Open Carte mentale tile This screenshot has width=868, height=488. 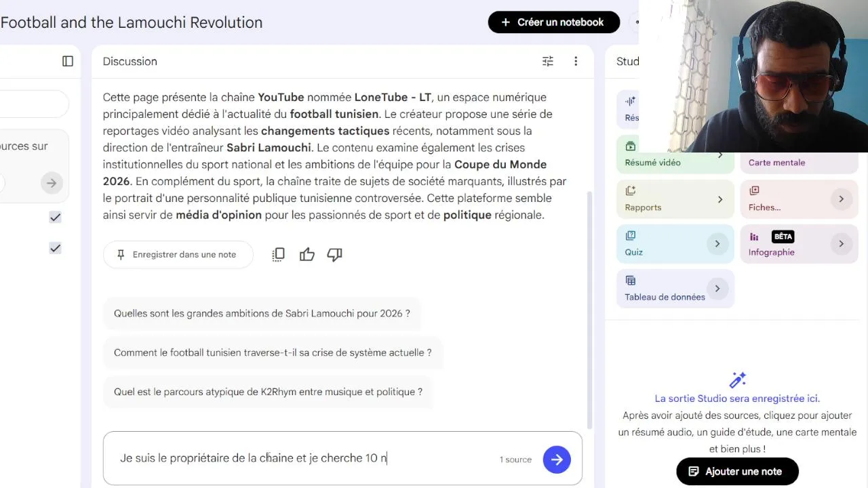799,163
